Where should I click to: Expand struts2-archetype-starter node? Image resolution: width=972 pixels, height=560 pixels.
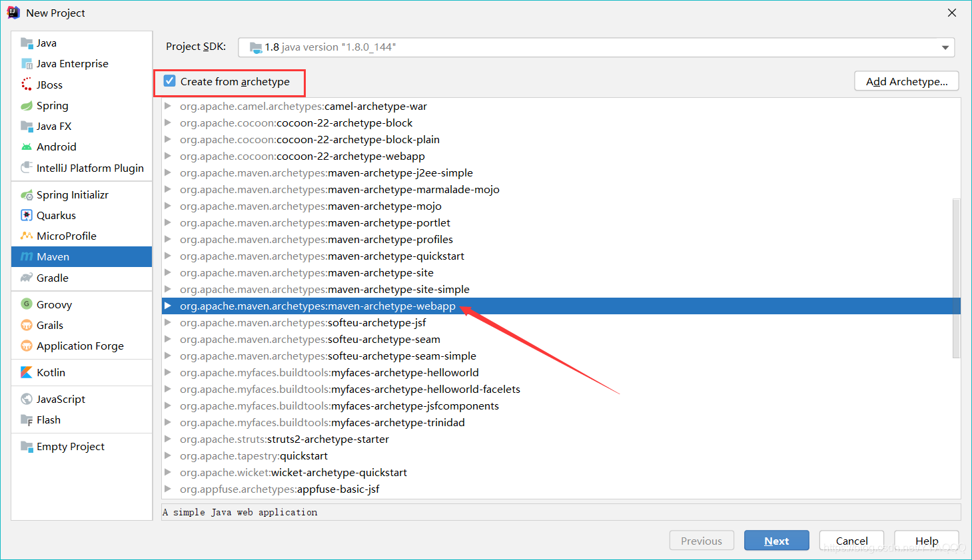[x=168, y=439]
